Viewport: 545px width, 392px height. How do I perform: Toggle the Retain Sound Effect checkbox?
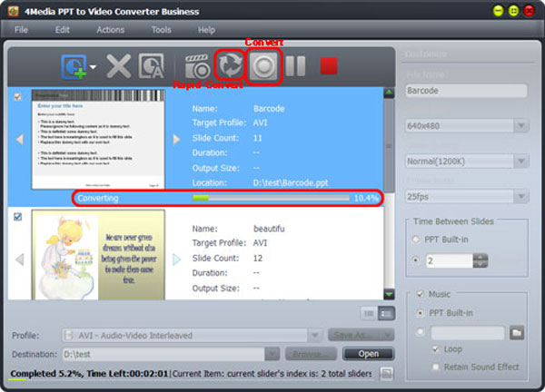435,367
